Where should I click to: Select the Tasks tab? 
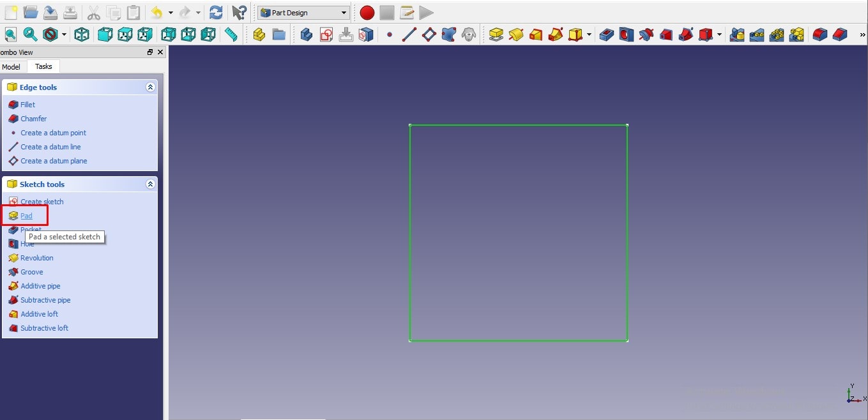pos(43,66)
